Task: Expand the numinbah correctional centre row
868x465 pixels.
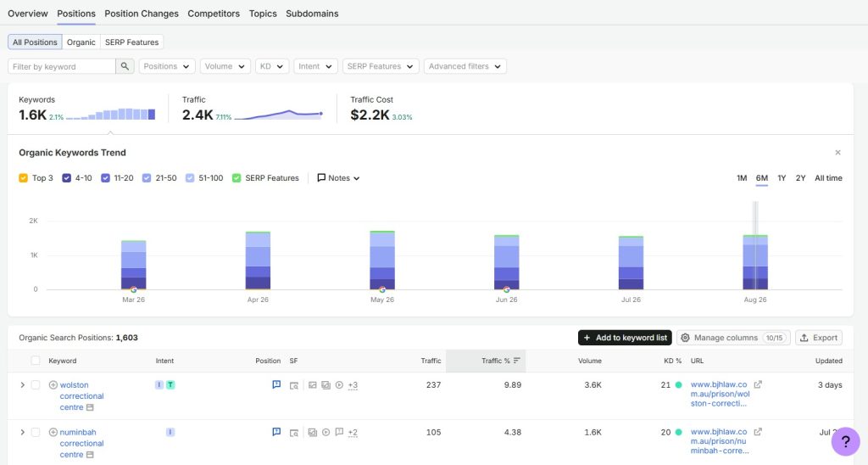Action: 22,432
